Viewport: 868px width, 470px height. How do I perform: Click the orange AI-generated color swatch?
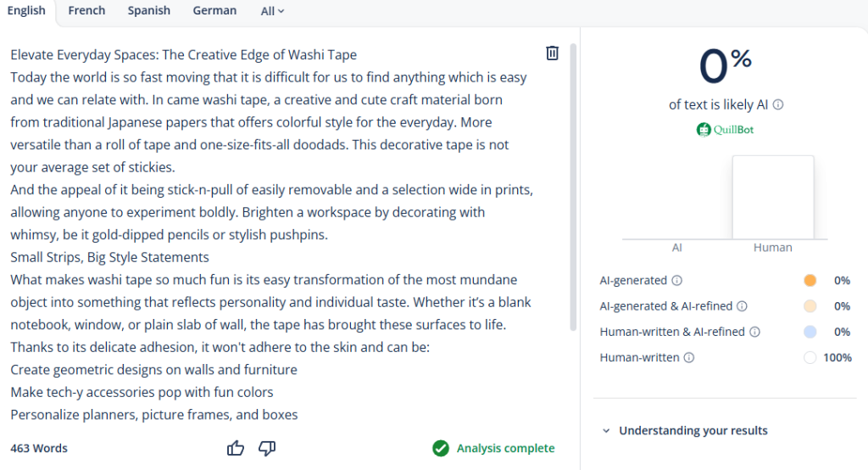(810, 281)
